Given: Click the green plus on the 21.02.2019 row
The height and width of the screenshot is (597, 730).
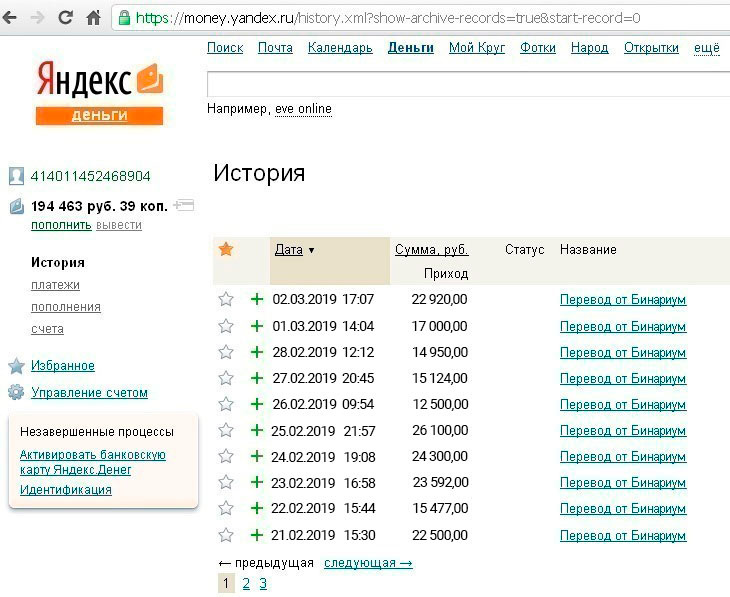Looking at the screenshot, I should [257, 535].
